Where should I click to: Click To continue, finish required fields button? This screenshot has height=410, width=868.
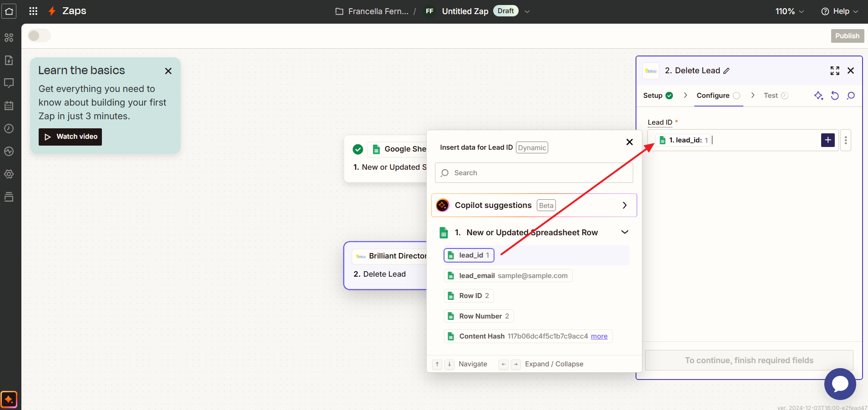749,360
